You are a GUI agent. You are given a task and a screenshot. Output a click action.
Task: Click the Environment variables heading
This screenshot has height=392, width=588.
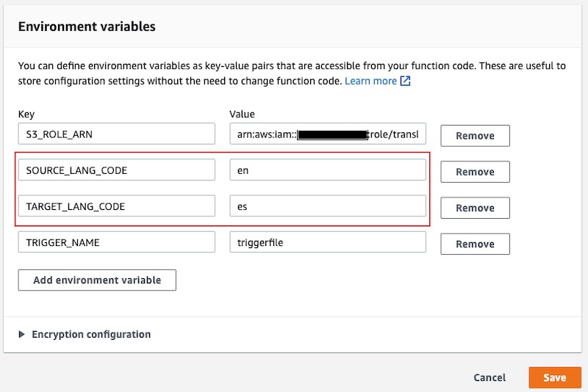(87, 26)
